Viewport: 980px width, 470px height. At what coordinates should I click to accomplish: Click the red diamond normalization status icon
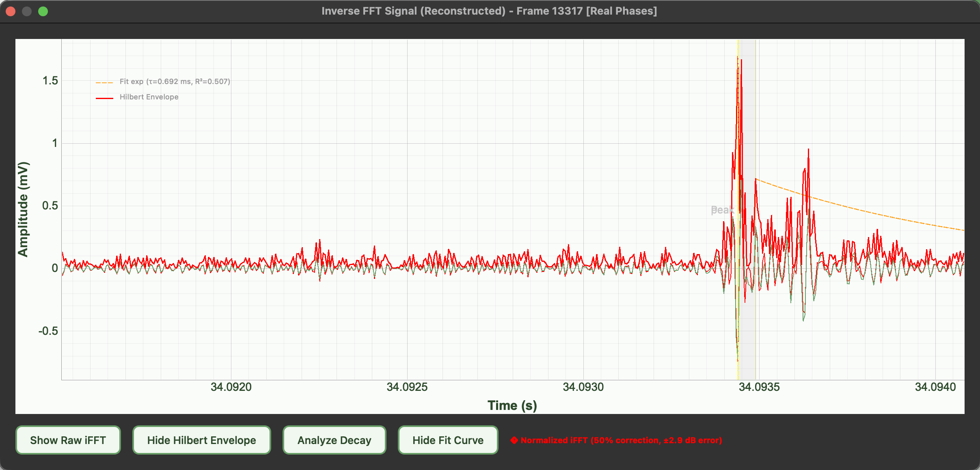(514, 440)
